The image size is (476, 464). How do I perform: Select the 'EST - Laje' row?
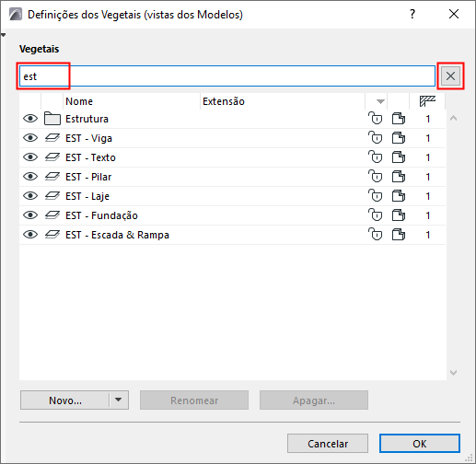[x=232, y=196]
